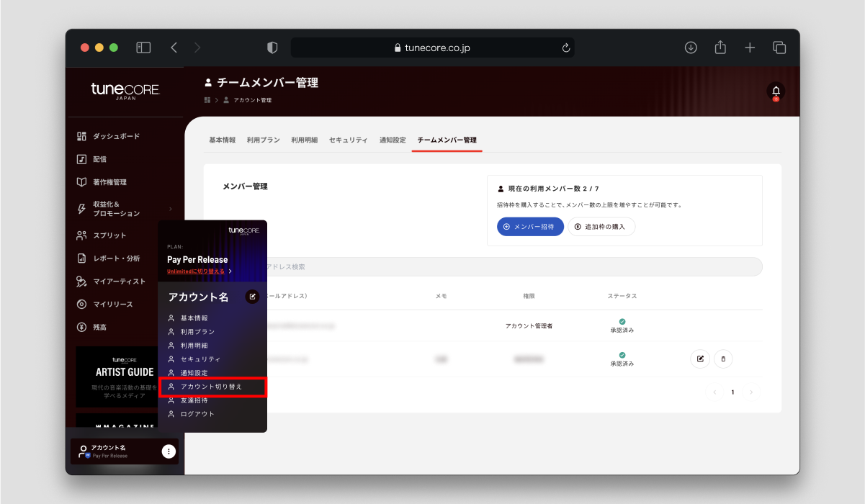Open the Safari sidebar toggle icon
Image resolution: width=865 pixels, height=504 pixels.
tap(143, 48)
